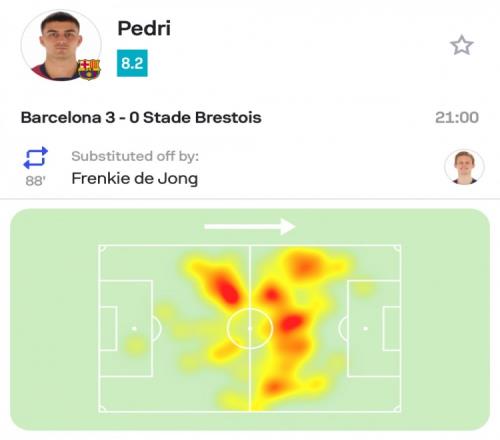Select the orange hotspot near the top right wing
Screen dimensions: 500x440
(305, 266)
